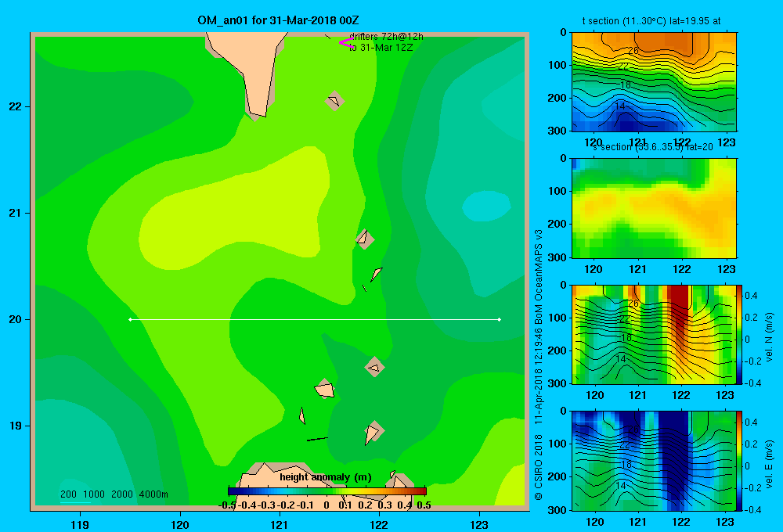Open the northward velocity section plot
The width and height of the screenshot is (783, 532).
point(654,334)
